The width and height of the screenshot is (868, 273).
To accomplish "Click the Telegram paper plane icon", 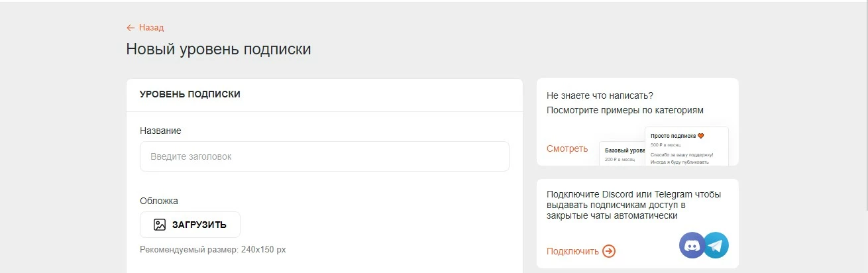I will 716,245.
